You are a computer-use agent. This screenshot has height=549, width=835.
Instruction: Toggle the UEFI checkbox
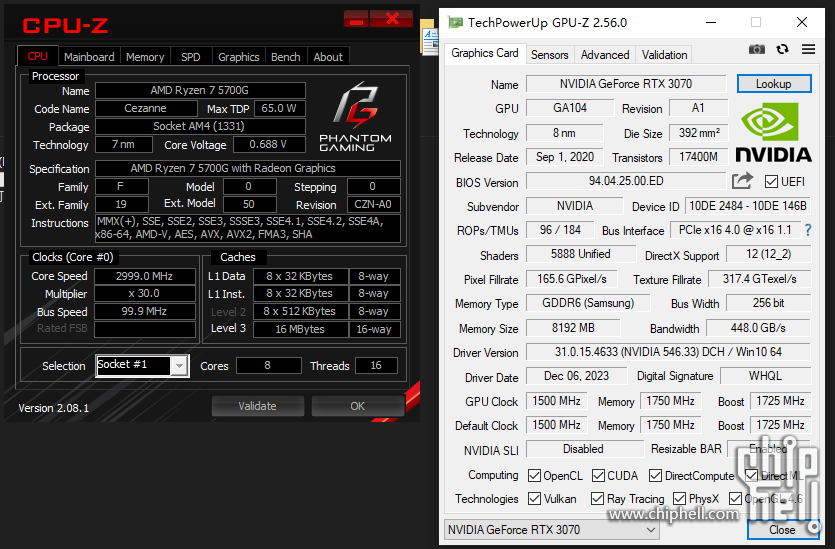[771, 182]
